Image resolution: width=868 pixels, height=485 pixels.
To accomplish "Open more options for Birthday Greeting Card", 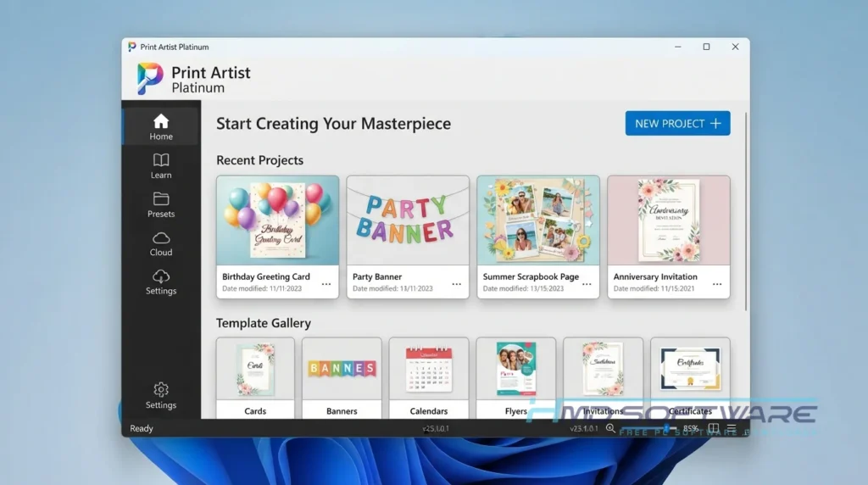I will point(326,284).
